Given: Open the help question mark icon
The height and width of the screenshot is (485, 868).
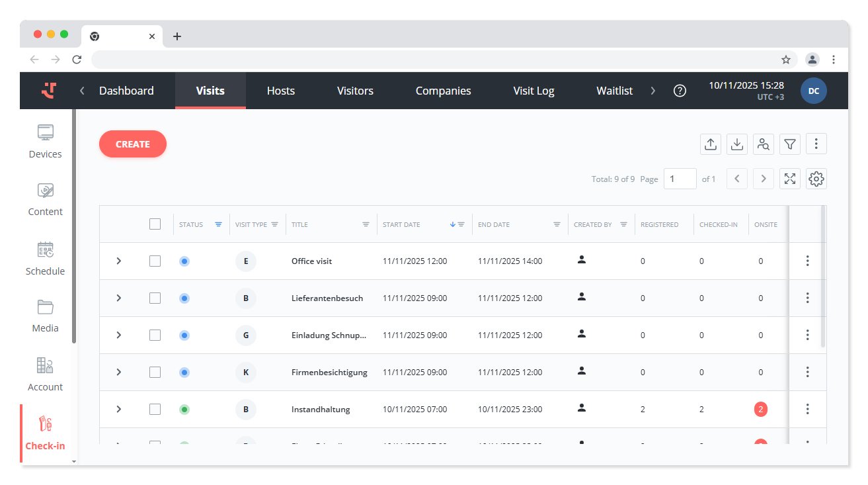Looking at the screenshot, I should 680,91.
